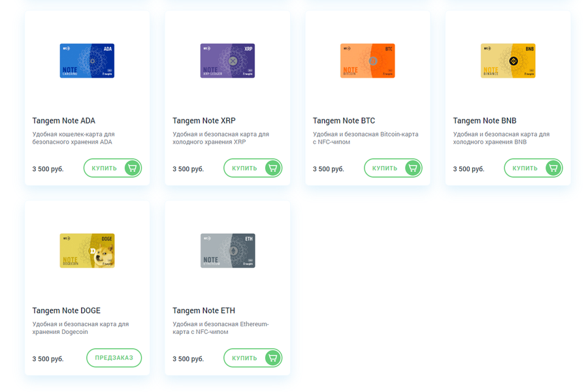Click the cart icon for Tangem Note XRP
The image size is (586, 392).
[x=273, y=168]
